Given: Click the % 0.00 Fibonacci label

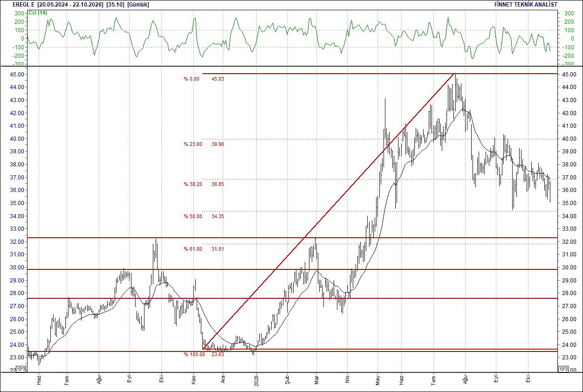Looking at the screenshot, I should 191,79.
